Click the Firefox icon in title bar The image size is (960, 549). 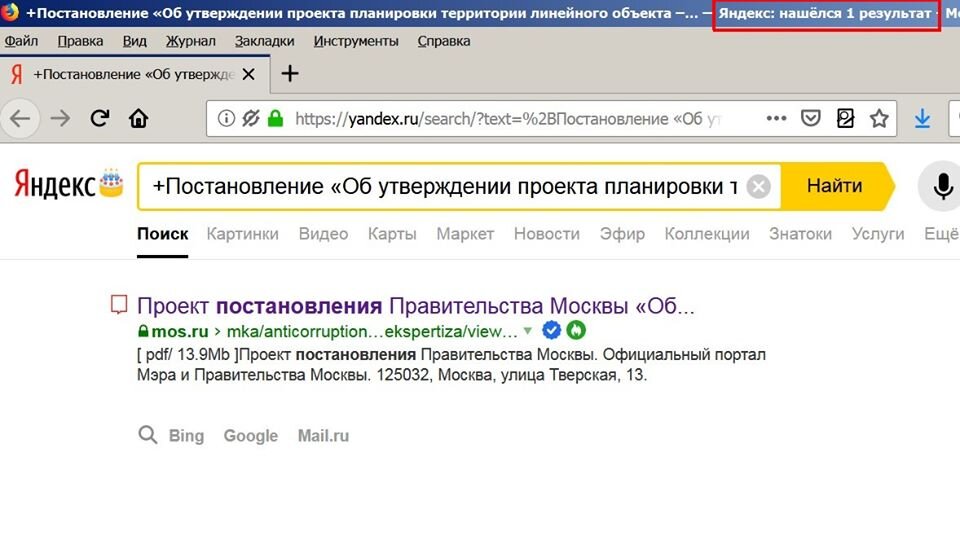[10, 11]
